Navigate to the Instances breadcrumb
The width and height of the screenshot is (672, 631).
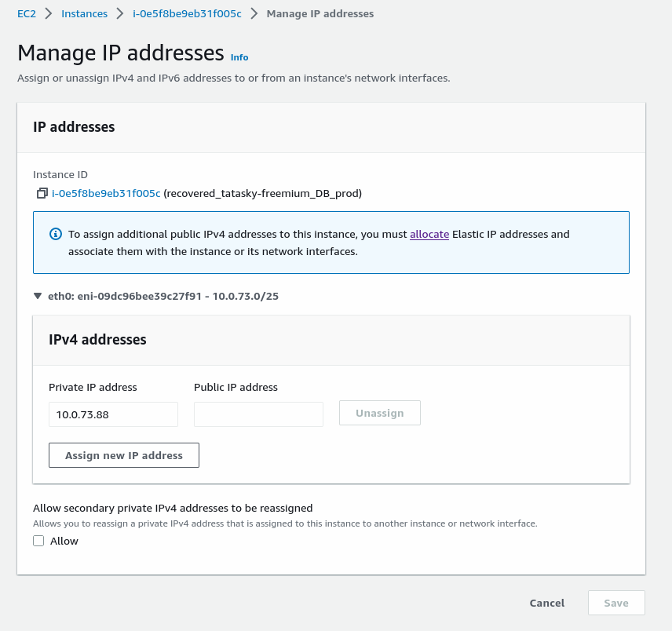[x=85, y=13]
